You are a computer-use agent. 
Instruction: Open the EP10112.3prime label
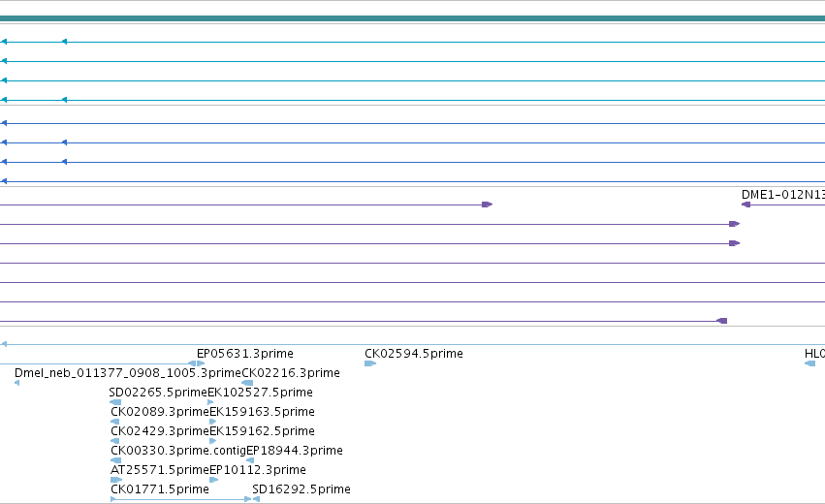(x=257, y=470)
